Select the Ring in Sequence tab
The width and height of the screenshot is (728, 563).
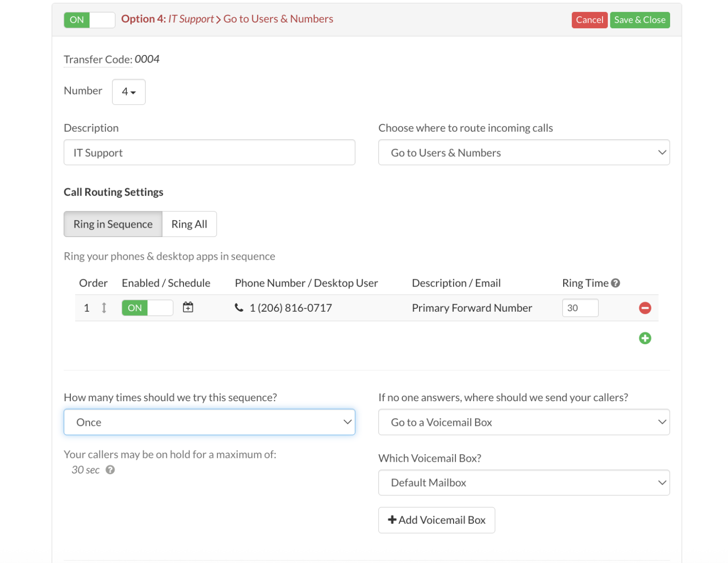(x=113, y=224)
